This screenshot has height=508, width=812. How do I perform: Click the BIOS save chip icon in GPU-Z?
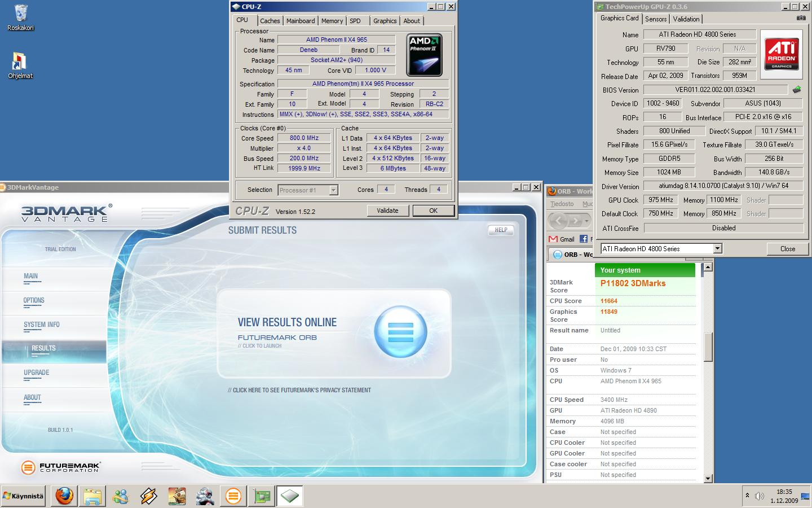[797, 90]
